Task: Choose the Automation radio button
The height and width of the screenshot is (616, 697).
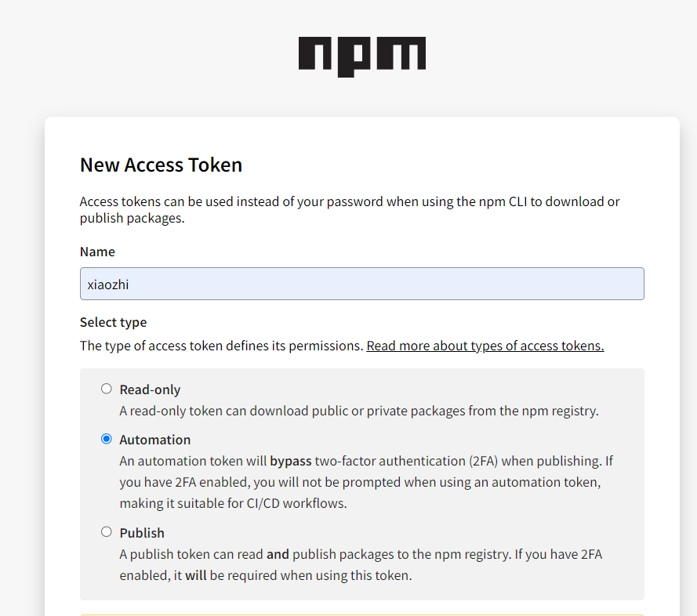Action: pyautogui.click(x=107, y=439)
